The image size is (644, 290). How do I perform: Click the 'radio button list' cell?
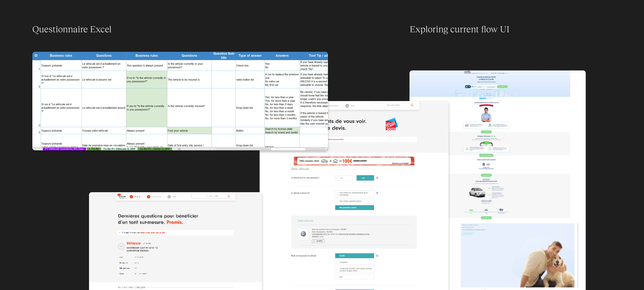click(250, 80)
